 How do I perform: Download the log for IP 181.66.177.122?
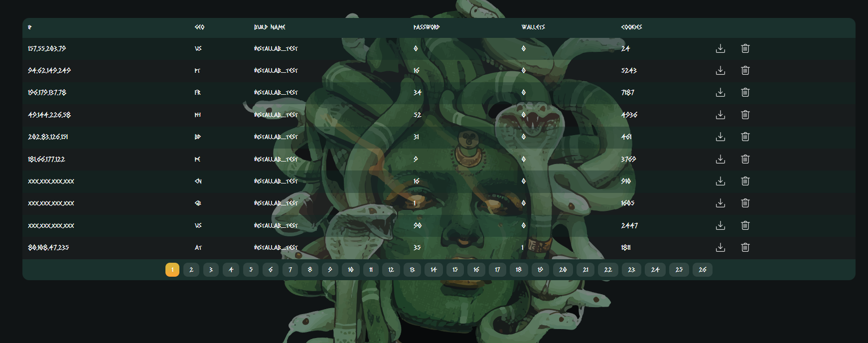click(x=721, y=159)
